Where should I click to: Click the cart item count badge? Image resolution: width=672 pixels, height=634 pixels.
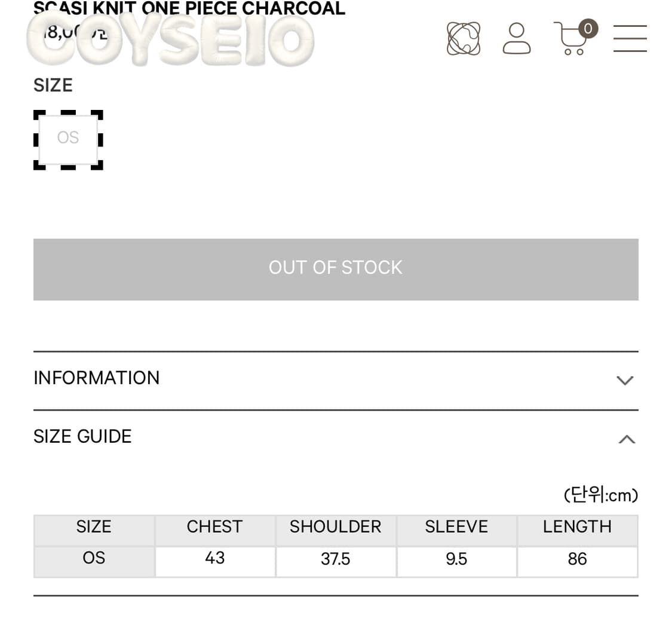coord(588,28)
